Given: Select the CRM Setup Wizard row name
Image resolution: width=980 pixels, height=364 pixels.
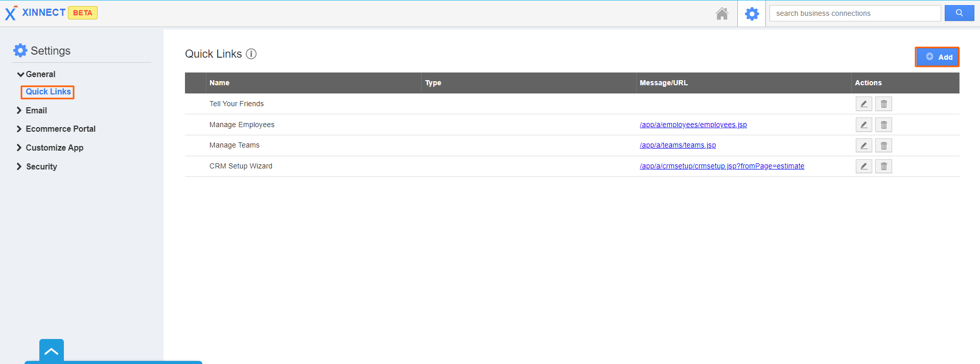Looking at the screenshot, I should (x=241, y=166).
